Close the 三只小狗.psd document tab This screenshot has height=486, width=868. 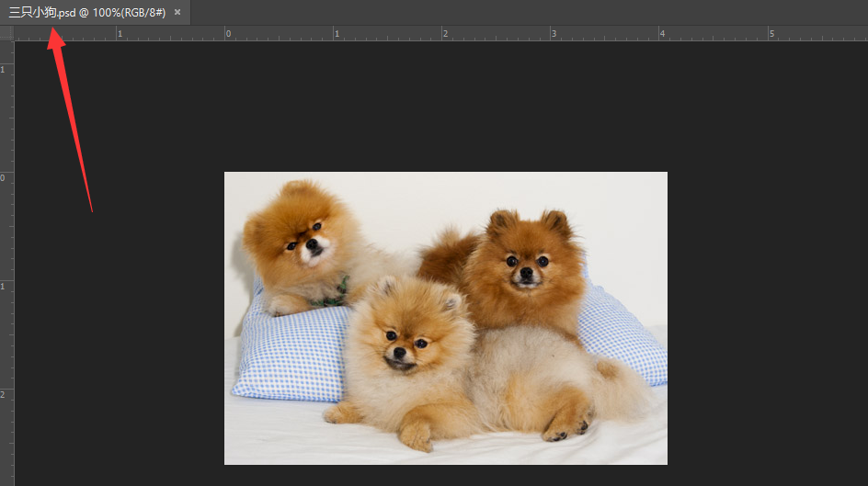[177, 12]
